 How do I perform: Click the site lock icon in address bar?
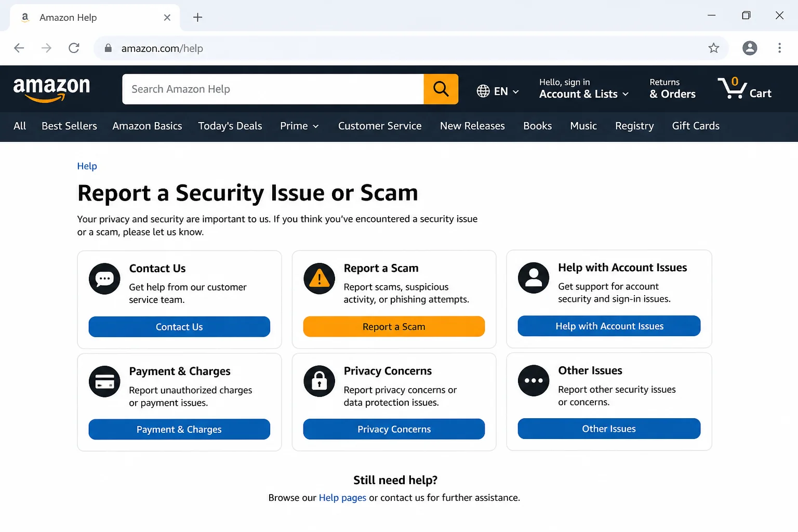pos(108,48)
